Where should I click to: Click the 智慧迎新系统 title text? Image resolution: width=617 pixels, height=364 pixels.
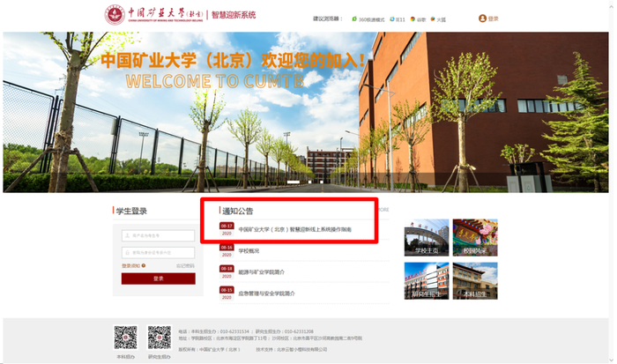(234, 15)
